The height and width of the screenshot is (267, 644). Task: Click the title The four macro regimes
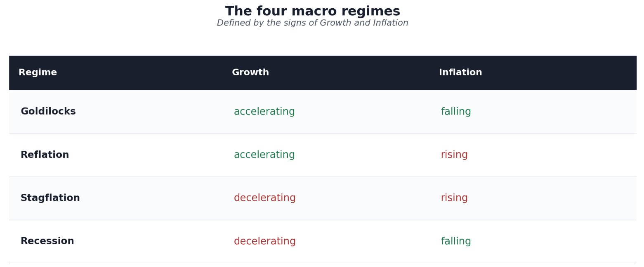(313, 11)
